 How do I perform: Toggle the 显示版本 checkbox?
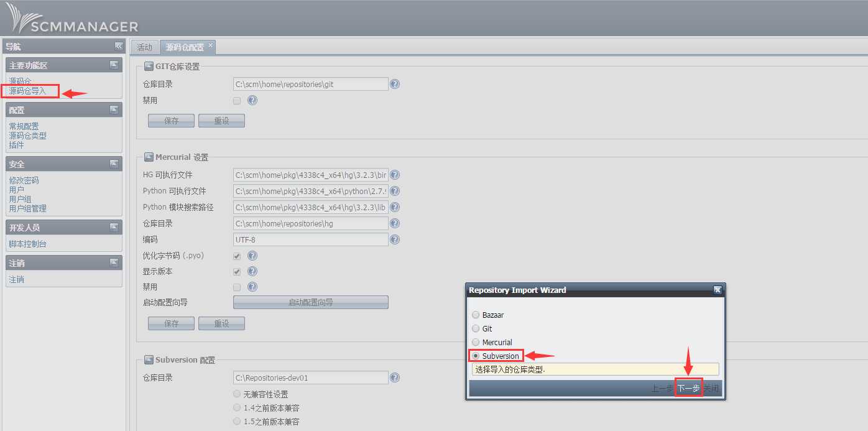(x=237, y=272)
